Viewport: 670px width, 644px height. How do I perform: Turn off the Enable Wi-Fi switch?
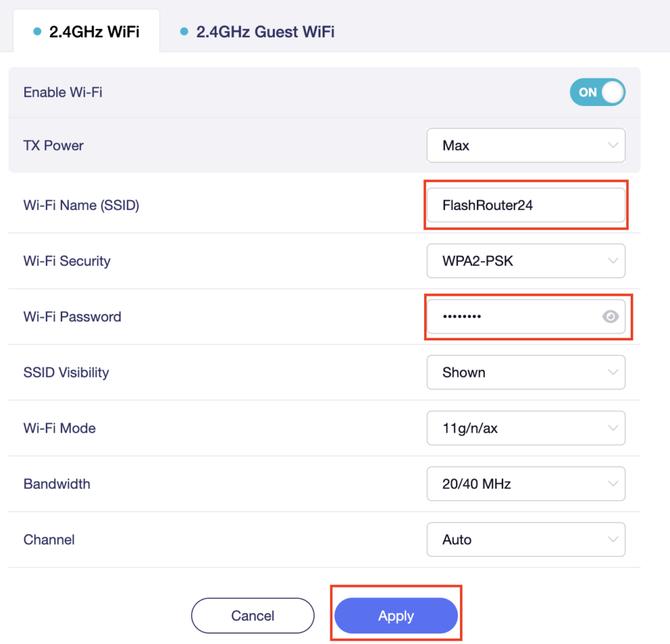pyautogui.click(x=597, y=92)
